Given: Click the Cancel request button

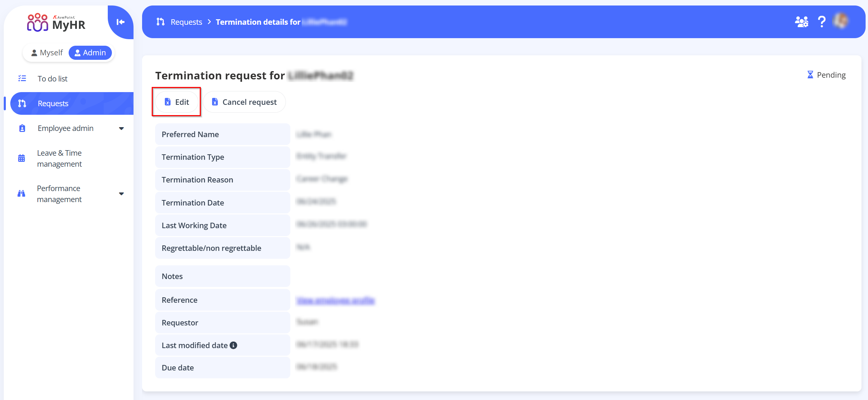Looking at the screenshot, I should pyautogui.click(x=244, y=102).
